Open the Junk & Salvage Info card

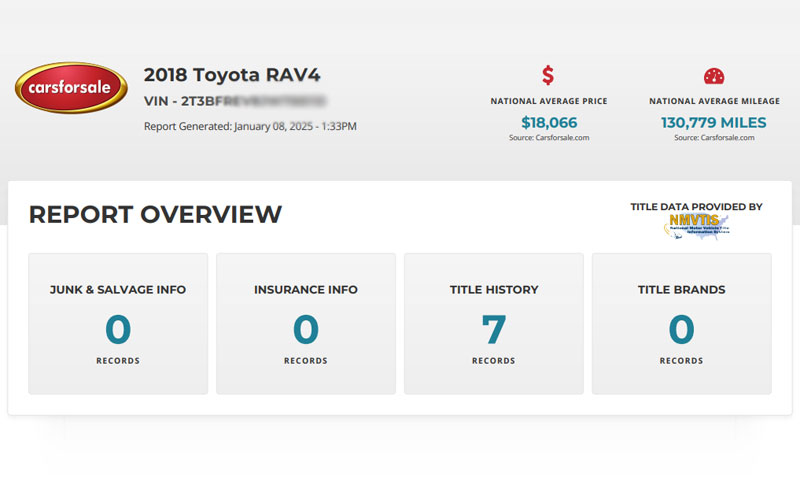click(118, 323)
